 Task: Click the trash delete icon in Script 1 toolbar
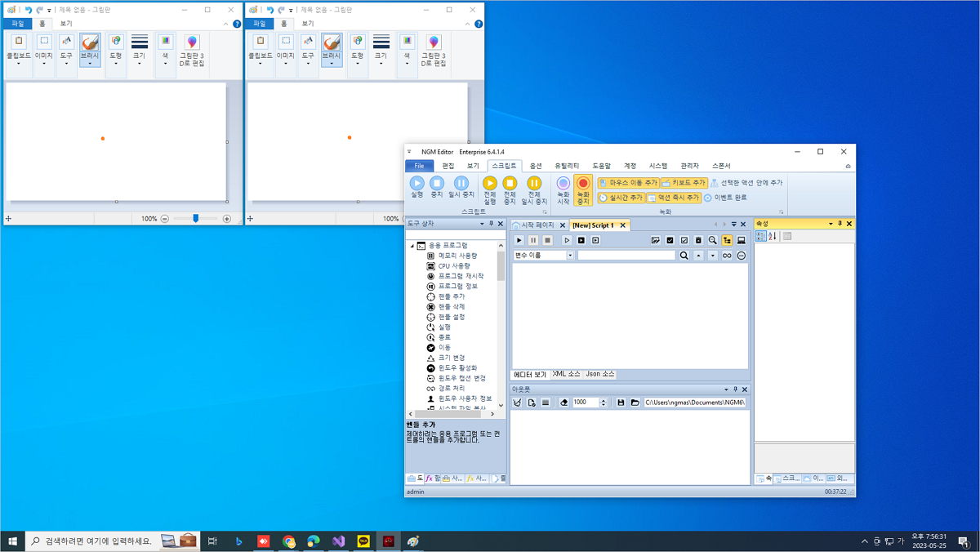[x=698, y=241]
